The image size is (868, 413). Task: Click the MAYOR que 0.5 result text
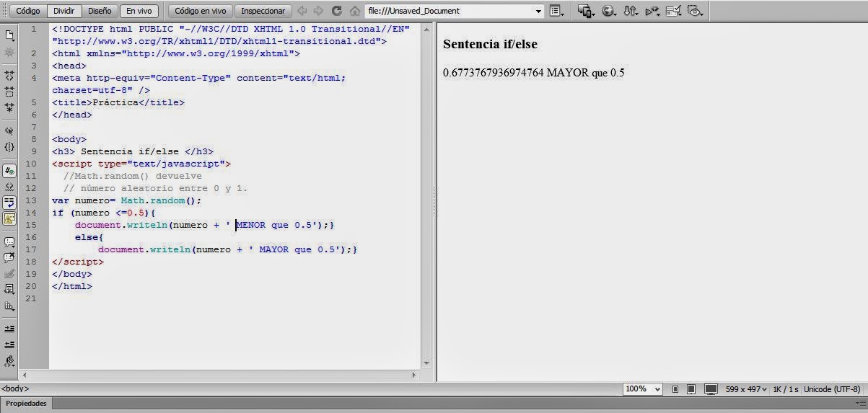click(586, 73)
